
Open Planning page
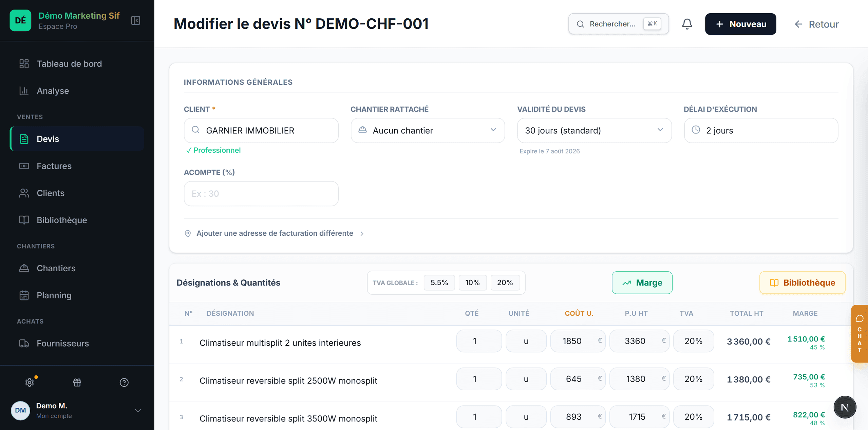[77, 295]
